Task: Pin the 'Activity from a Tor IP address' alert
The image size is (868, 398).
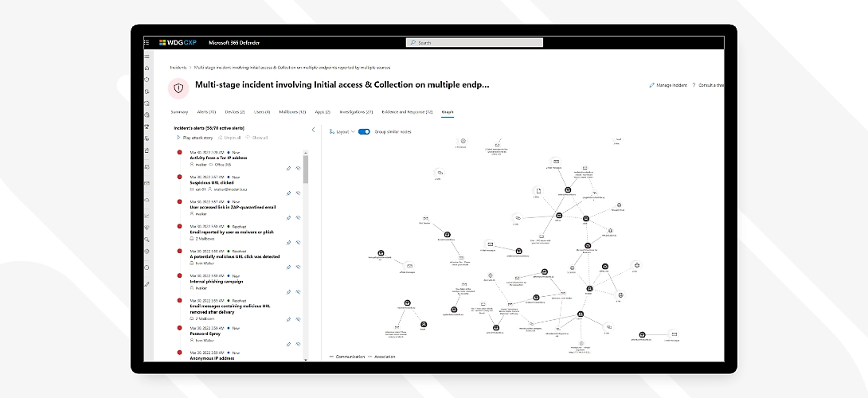Action: (287, 168)
